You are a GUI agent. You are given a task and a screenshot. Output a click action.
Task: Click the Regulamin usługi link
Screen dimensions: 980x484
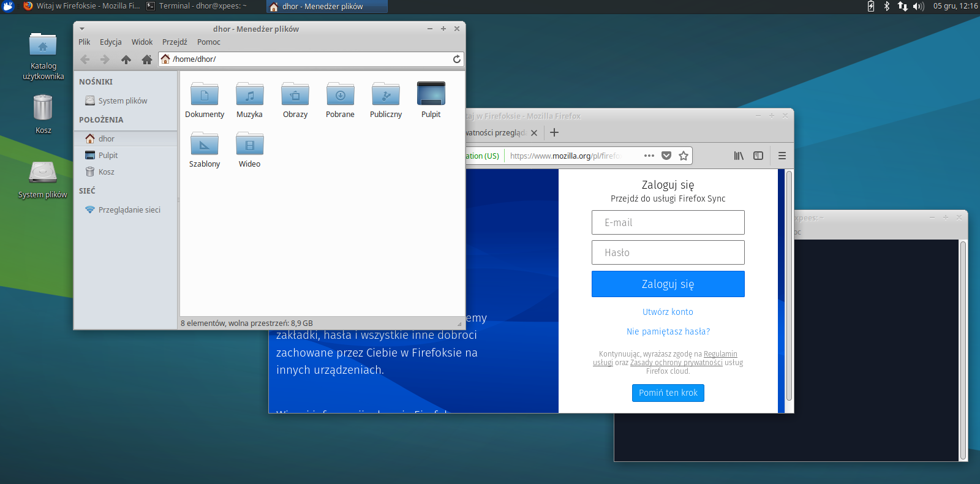coord(720,354)
